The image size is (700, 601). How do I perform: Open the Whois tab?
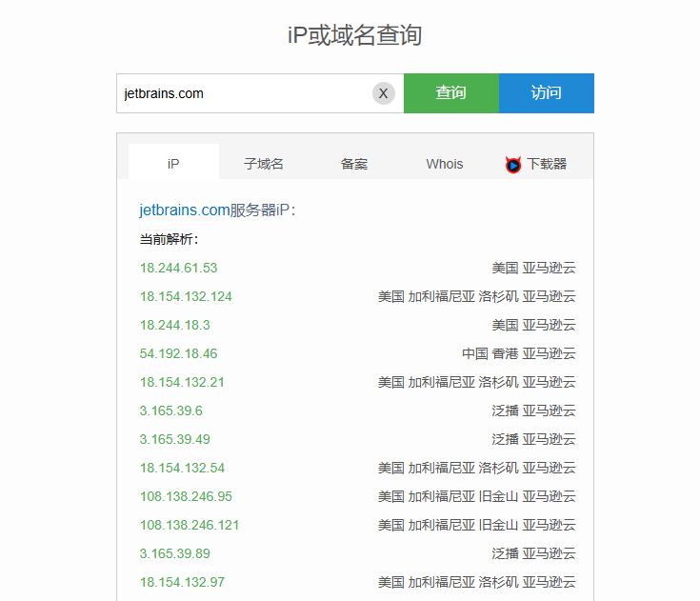tap(445, 164)
